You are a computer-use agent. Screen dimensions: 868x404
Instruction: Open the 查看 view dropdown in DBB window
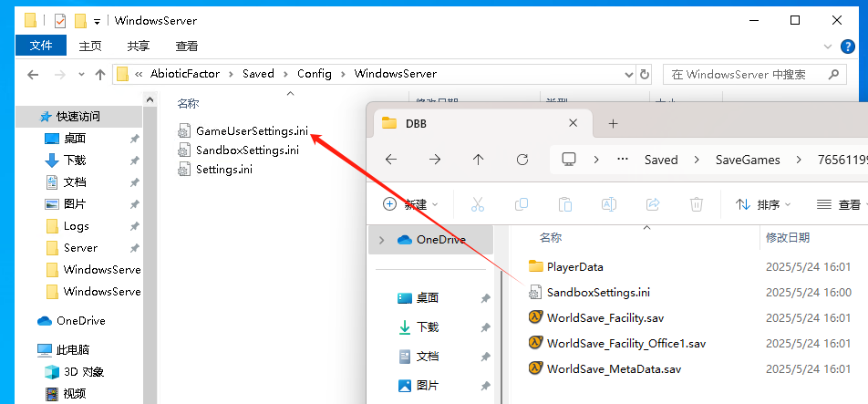pos(842,205)
